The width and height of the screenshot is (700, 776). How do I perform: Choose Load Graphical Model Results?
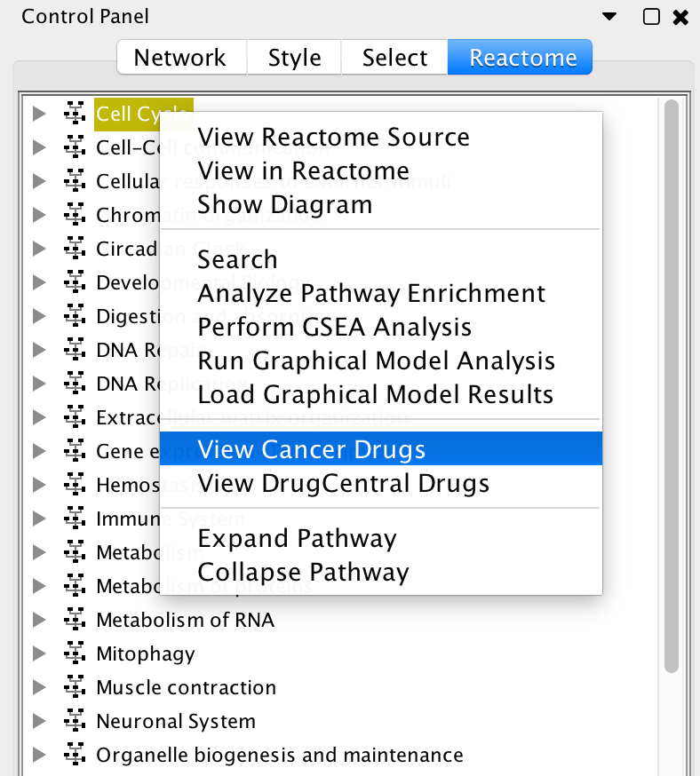(381, 394)
